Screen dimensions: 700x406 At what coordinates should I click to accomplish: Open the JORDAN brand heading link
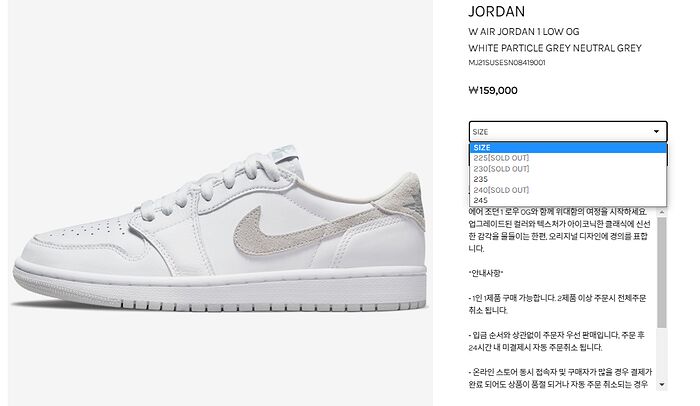pyautogui.click(x=496, y=12)
